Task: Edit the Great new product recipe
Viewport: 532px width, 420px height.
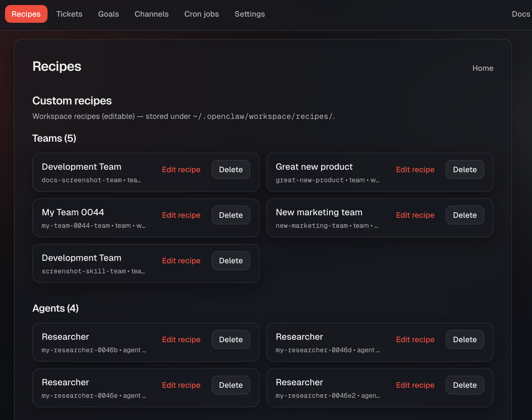Action: [415, 169]
